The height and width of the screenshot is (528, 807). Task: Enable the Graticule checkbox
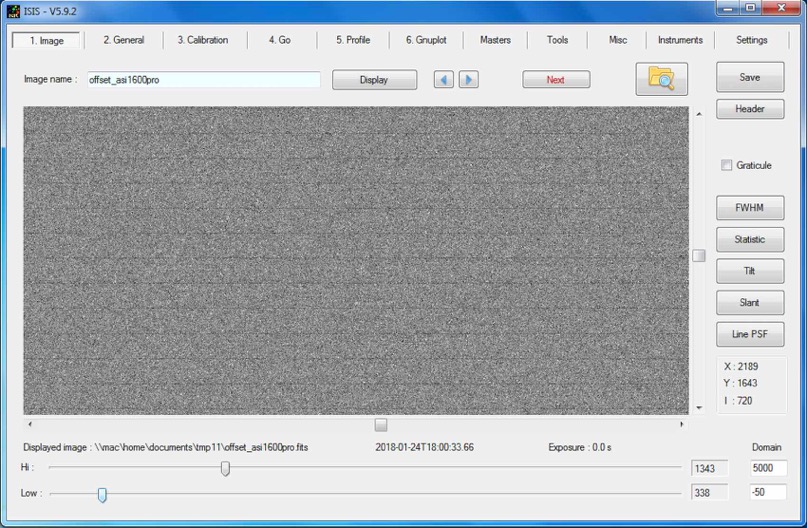pyautogui.click(x=726, y=165)
